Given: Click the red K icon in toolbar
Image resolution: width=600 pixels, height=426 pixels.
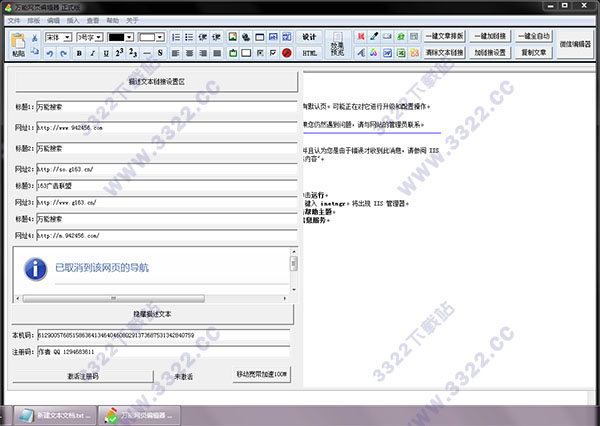Looking at the screenshot, I should 360,36.
